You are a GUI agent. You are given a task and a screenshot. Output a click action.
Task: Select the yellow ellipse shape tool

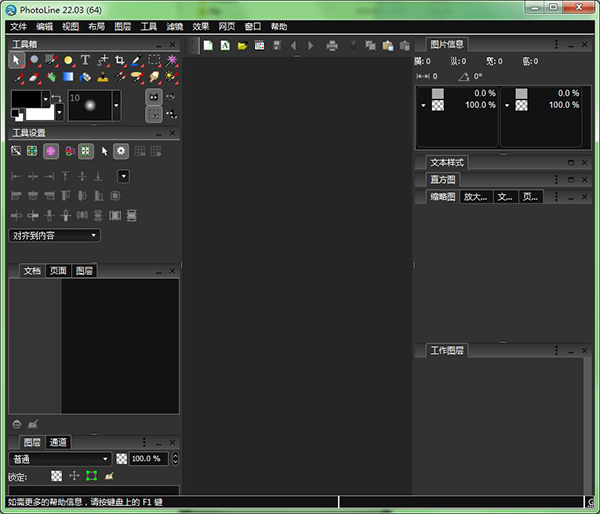tap(68, 60)
